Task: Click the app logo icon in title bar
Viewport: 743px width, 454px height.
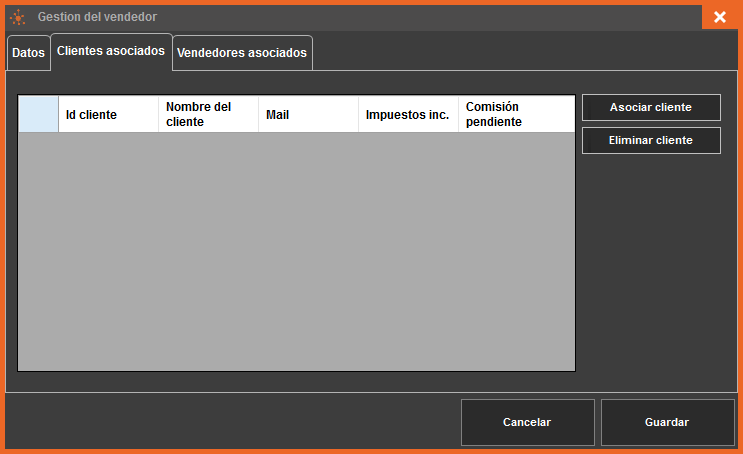Action: coord(17,17)
